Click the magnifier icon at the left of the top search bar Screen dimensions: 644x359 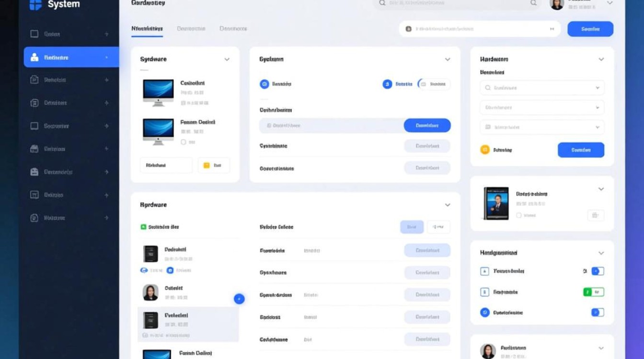tap(382, 3)
